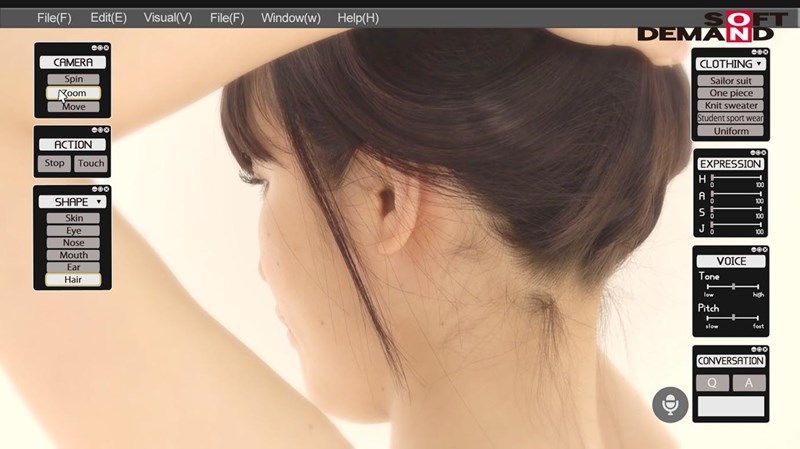This screenshot has height=449, width=800.
Task: Select the Spin camera button
Action: click(x=74, y=79)
